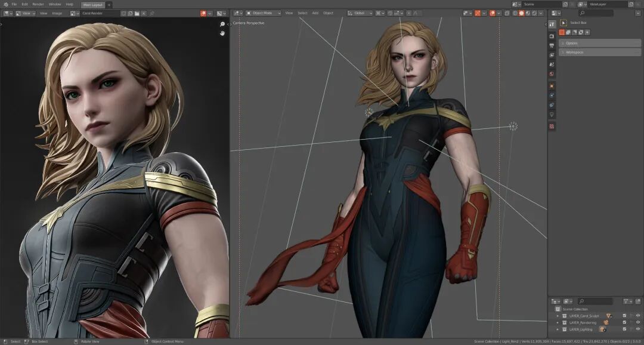Choose the Set selection mode icon

pyautogui.click(x=562, y=32)
